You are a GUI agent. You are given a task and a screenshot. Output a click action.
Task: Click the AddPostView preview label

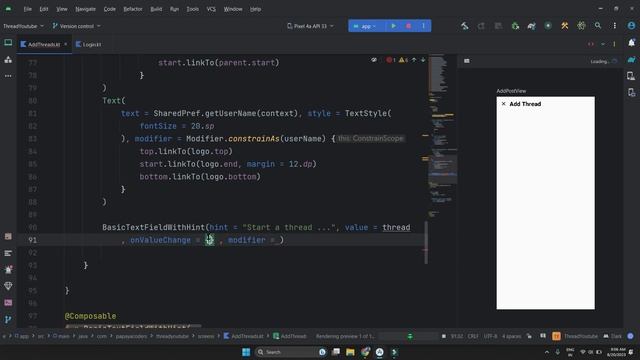(511, 91)
